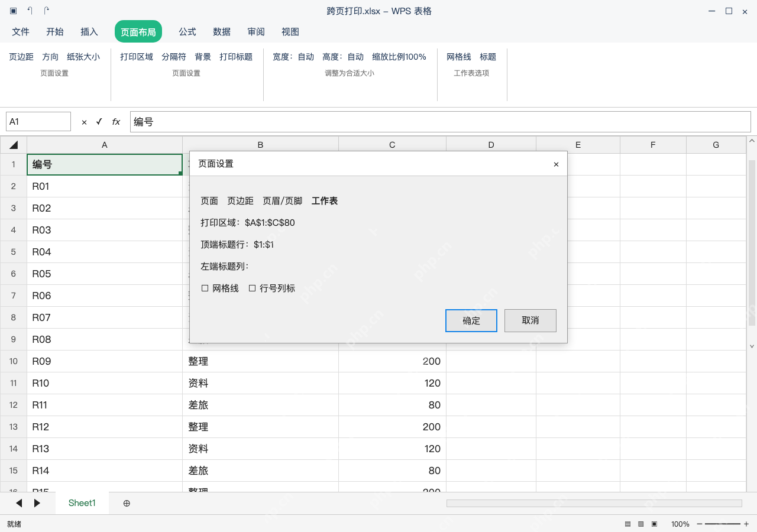Zoom out using the minus icon
757x532 pixels.
click(700, 524)
